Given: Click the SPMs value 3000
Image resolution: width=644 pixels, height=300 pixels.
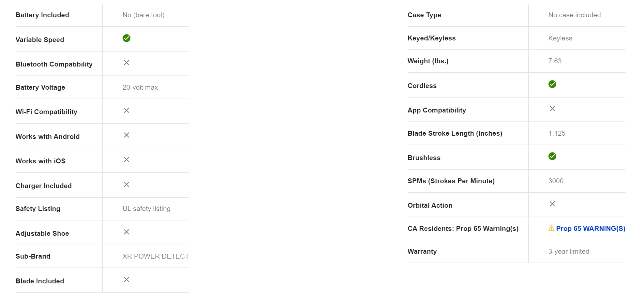Looking at the screenshot, I should click(x=556, y=181).
